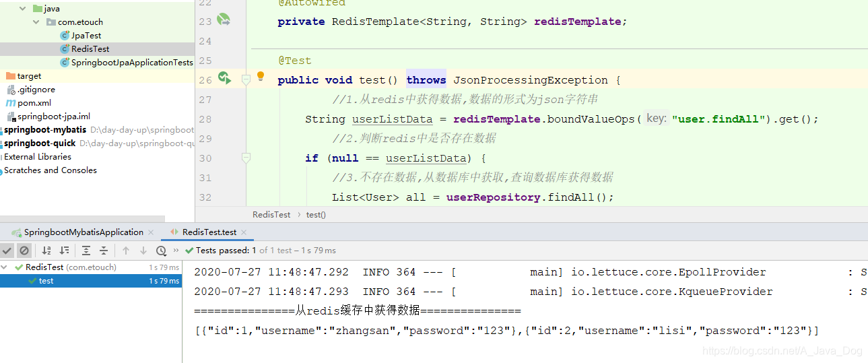The height and width of the screenshot is (363, 868).
Task: Click test() in editor breadcrumb
Action: (316, 215)
